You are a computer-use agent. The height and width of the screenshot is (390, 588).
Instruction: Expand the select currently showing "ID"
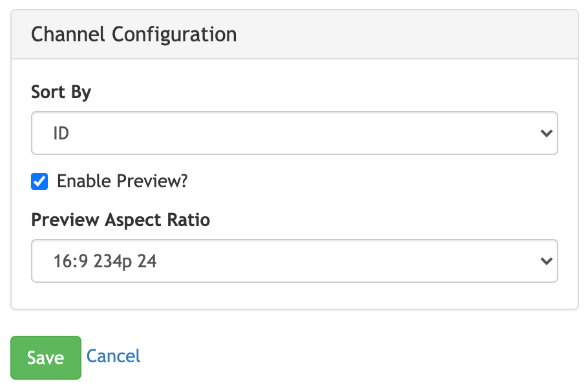(x=294, y=134)
